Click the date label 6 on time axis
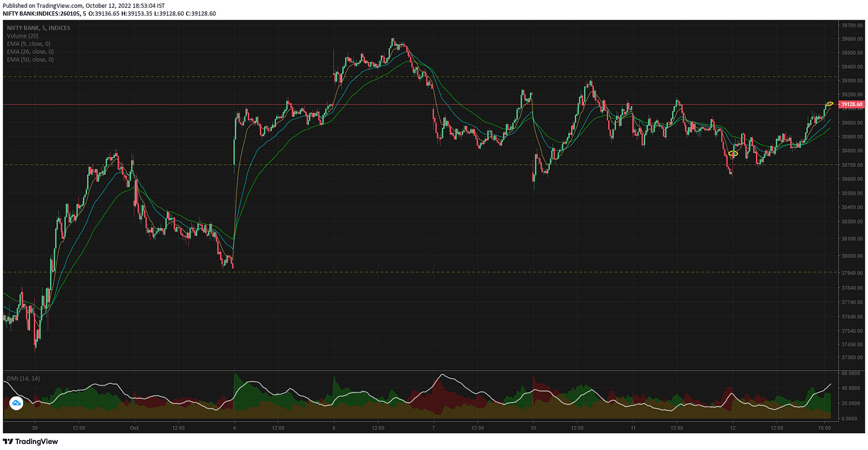Viewport: 868px width, 450px height. coord(334,427)
